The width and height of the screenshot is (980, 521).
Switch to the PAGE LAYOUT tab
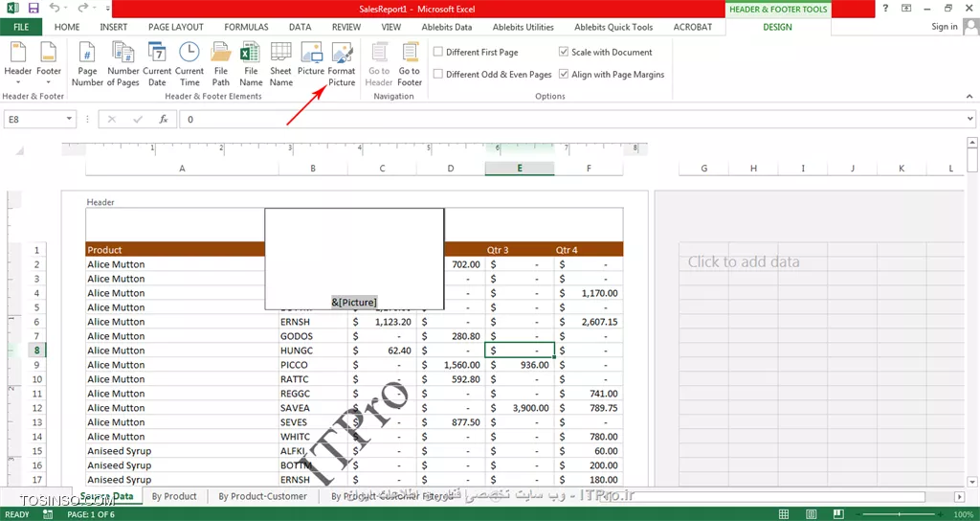[176, 27]
